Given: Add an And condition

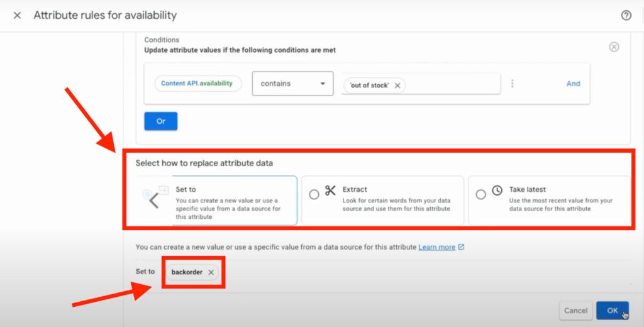Looking at the screenshot, I should (x=573, y=84).
